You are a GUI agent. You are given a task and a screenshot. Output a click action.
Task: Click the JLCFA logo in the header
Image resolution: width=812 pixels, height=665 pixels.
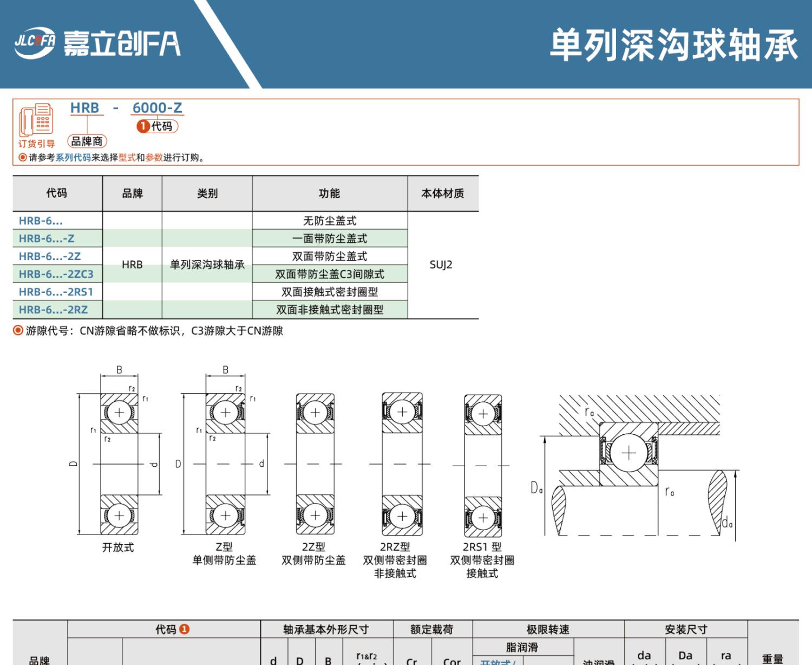35,43
